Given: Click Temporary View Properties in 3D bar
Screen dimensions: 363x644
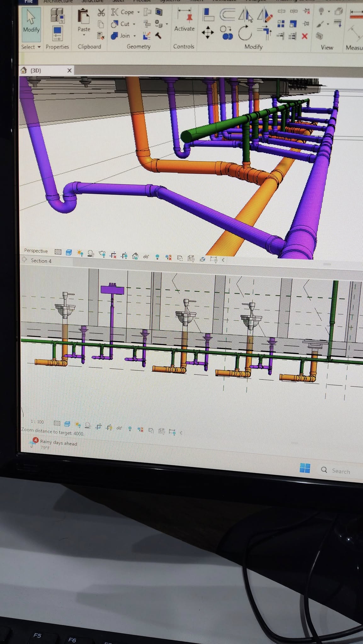Looking at the screenshot, I should click(180, 258).
